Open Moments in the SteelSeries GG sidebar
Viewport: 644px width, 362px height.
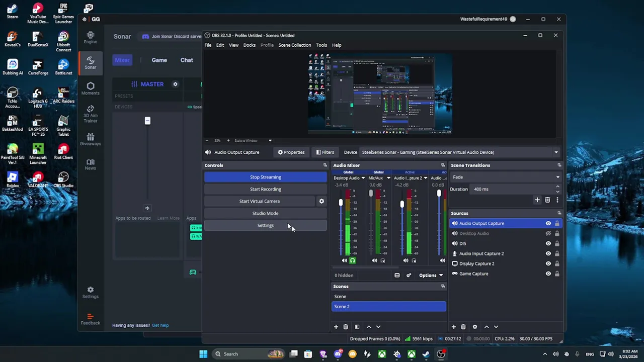coord(90,88)
